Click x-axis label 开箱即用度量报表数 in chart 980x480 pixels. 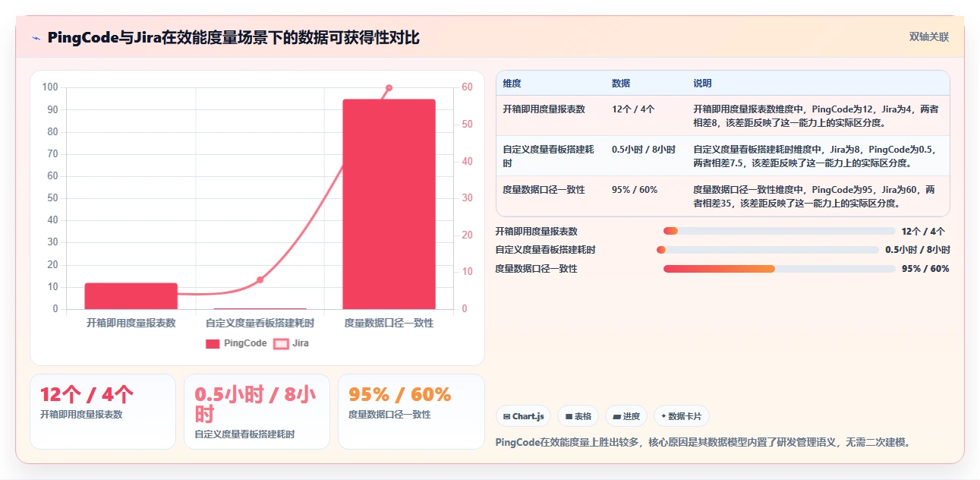(x=131, y=323)
